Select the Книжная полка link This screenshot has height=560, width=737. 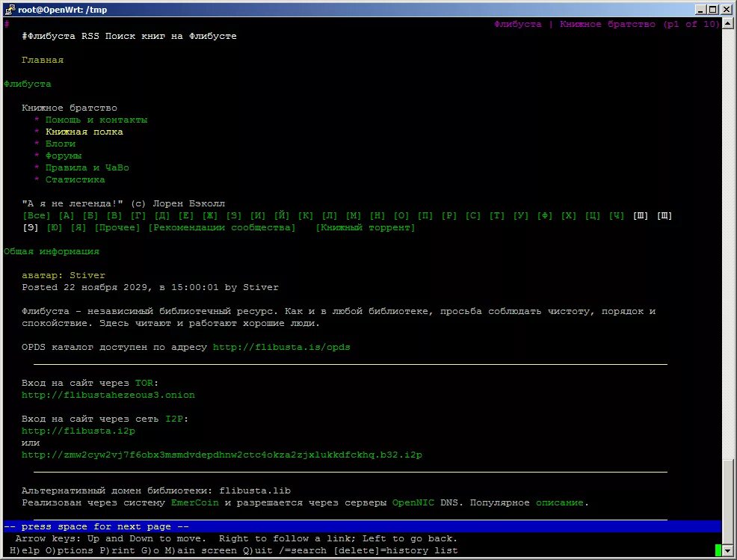pyautogui.click(x=84, y=132)
